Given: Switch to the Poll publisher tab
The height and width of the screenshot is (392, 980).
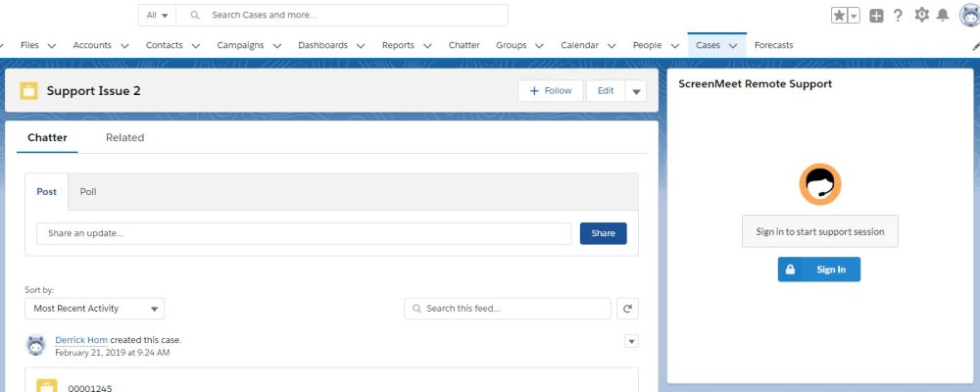Looking at the screenshot, I should pyautogui.click(x=88, y=192).
